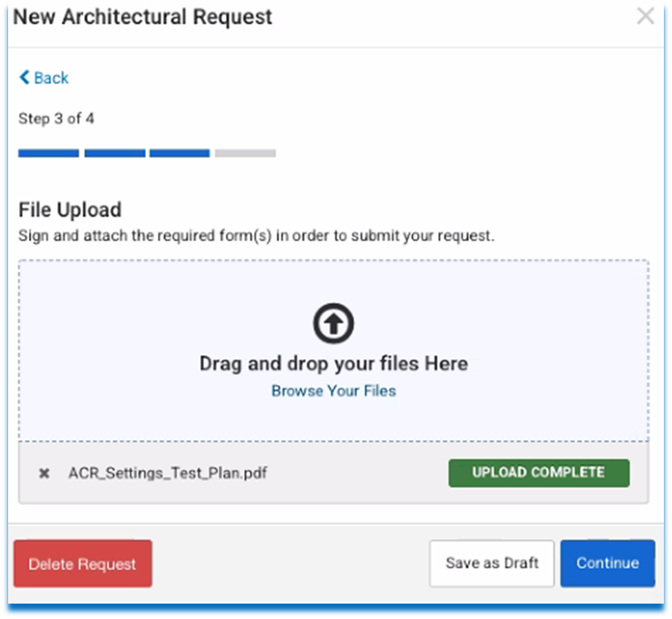Click the ACR_Settings_Test_Plan.pdf file name
This screenshot has height=619, width=672.
tap(168, 473)
